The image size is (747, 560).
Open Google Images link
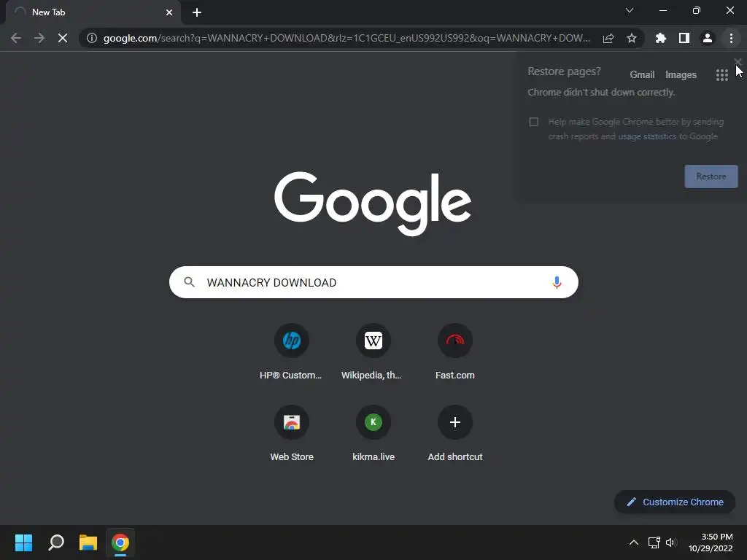[x=681, y=75]
